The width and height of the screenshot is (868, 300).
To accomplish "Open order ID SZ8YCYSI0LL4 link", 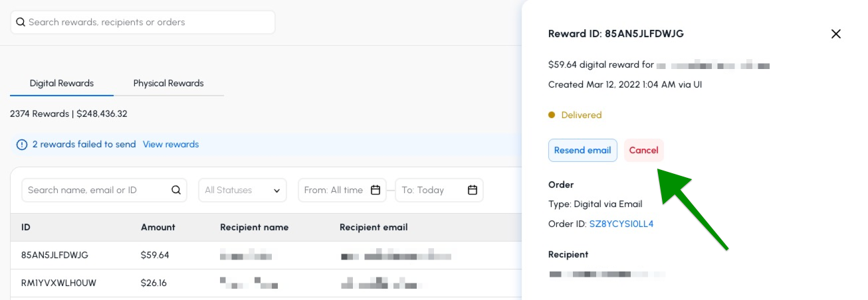I will [621, 224].
